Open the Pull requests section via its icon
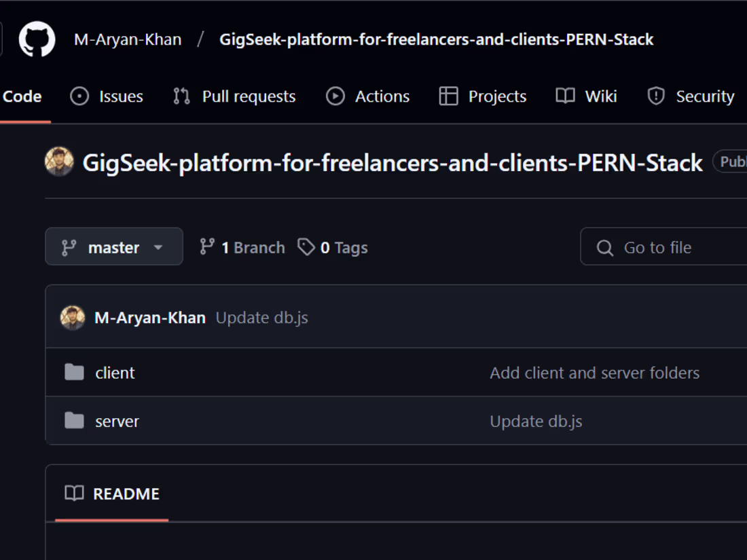The width and height of the screenshot is (747, 560). (181, 96)
